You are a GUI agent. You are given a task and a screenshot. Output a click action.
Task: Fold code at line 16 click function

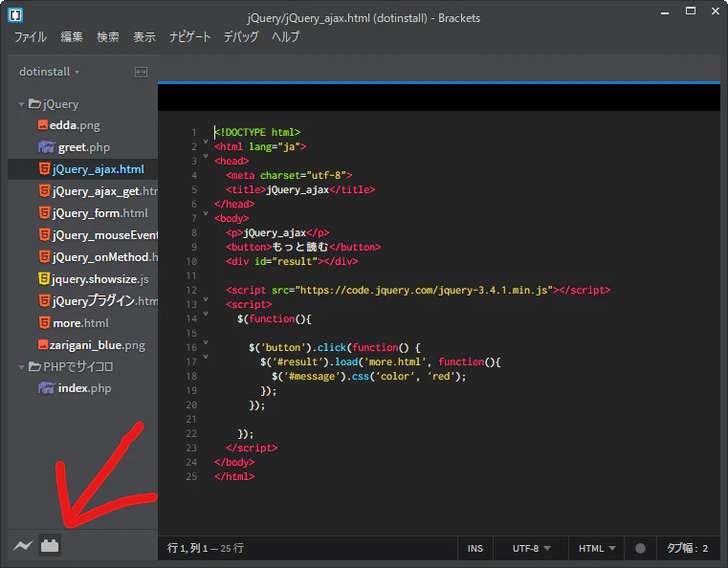point(206,342)
